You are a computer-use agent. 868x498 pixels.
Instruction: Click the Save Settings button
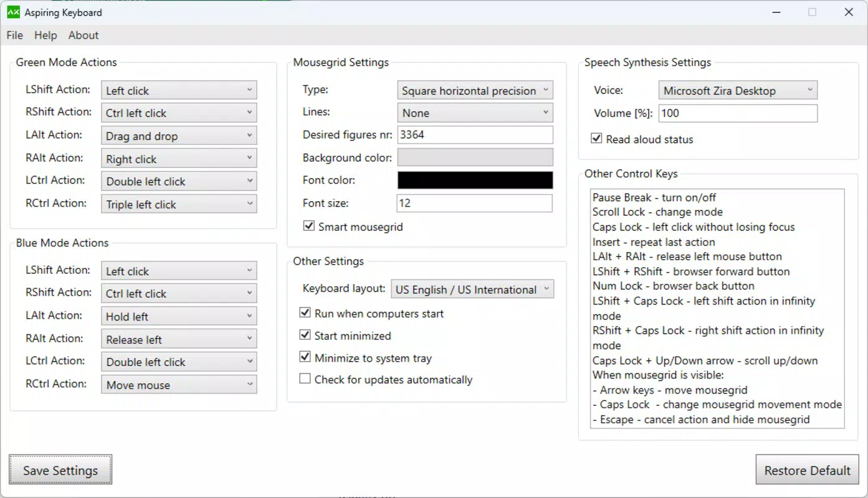pos(60,470)
